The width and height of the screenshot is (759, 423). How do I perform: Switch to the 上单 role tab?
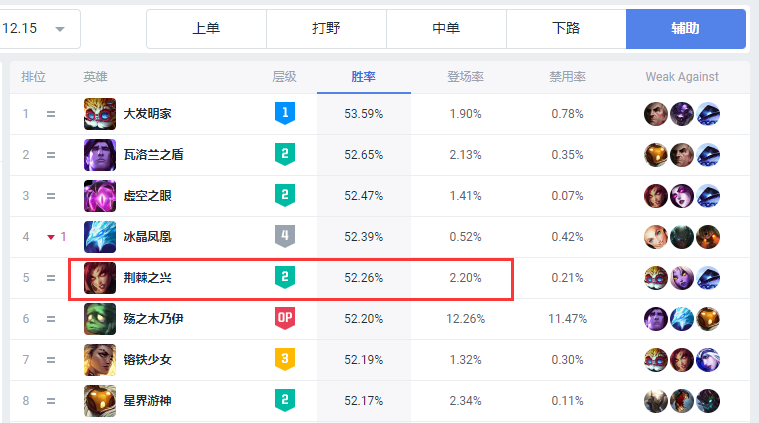206,29
